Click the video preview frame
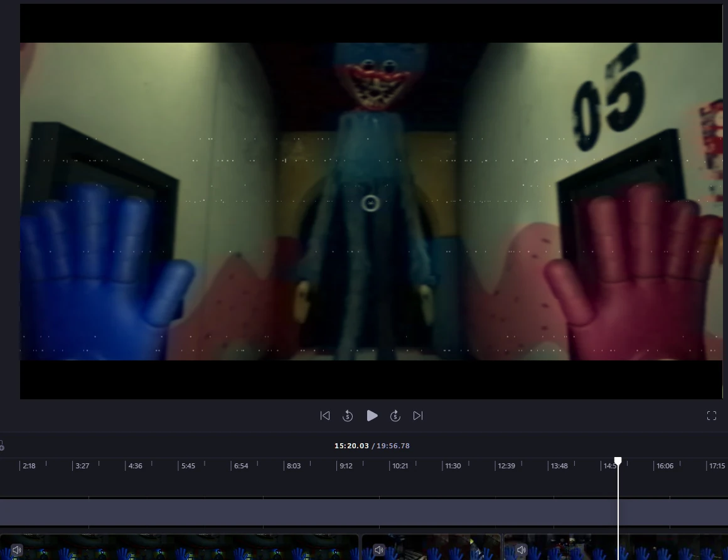Image resolution: width=728 pixels, height=560 pixels. (371, 201)
